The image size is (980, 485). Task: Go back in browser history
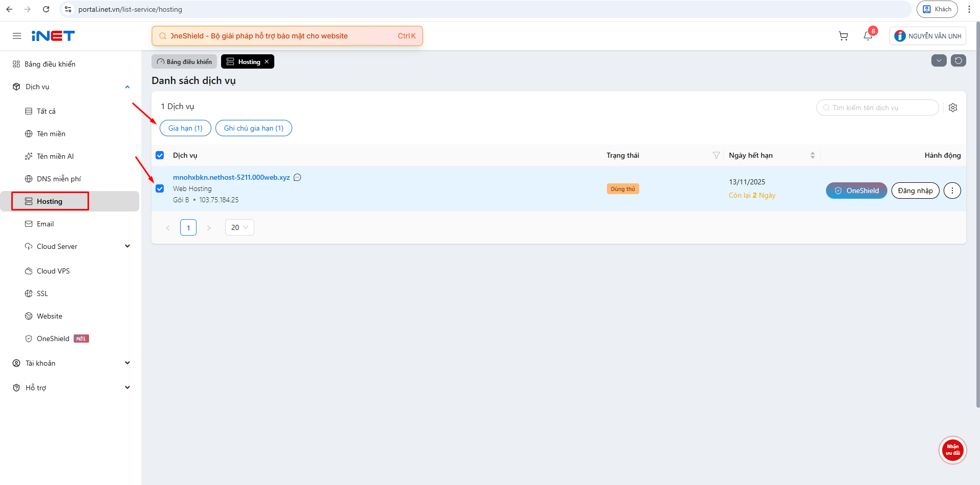9,9
